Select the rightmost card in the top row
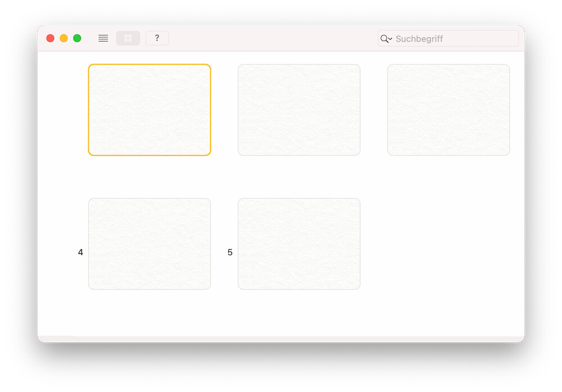This screenshot has height=392, width=562. pos(448,110)
